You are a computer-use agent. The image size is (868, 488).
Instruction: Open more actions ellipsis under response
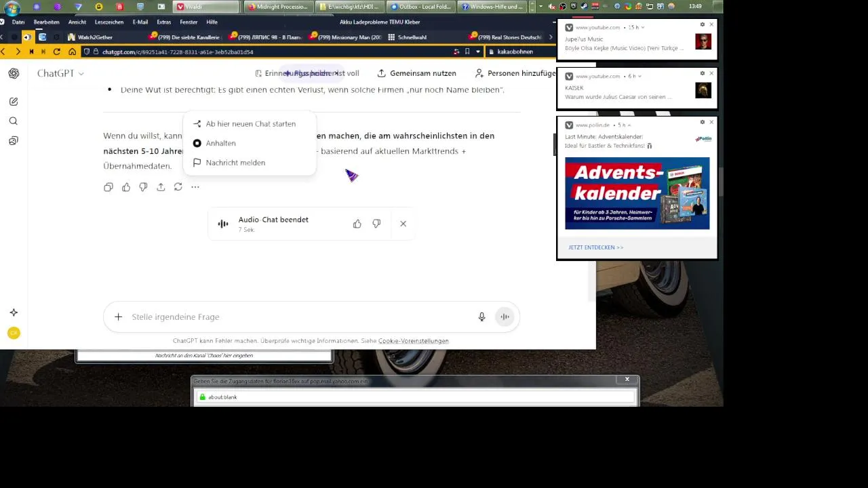[195, 187]
